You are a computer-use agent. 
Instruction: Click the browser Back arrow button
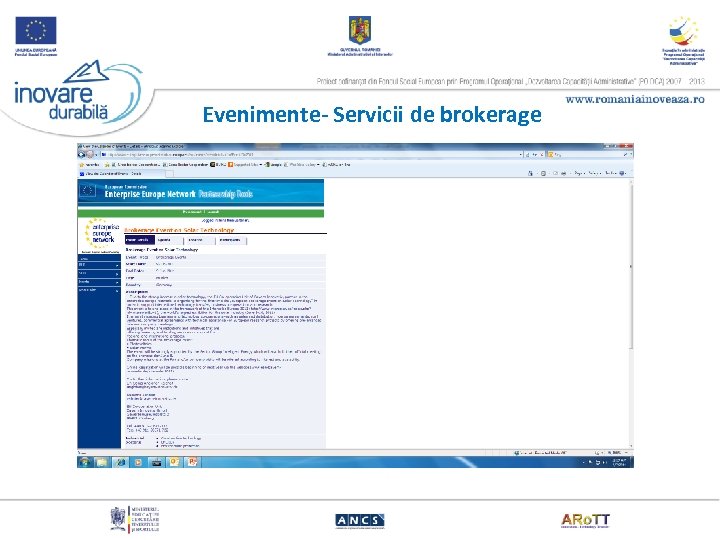[x=82, y=155]
